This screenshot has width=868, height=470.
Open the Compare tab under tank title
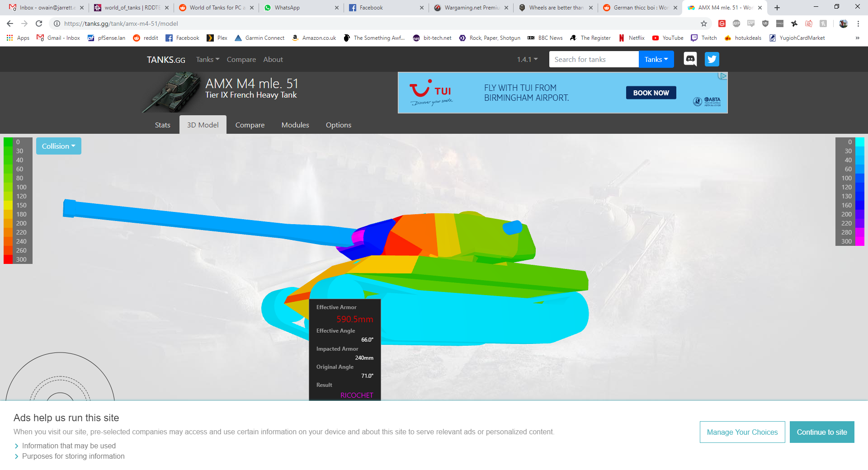click(250, 125)
